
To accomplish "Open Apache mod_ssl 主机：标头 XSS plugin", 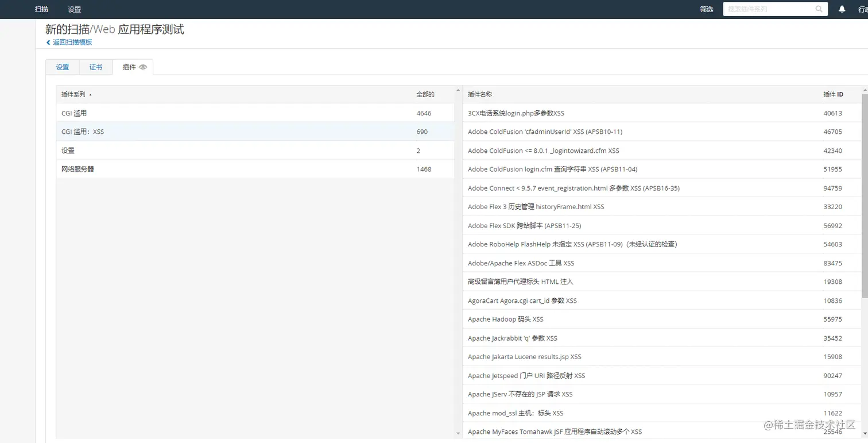I will [x=516, y=413].
